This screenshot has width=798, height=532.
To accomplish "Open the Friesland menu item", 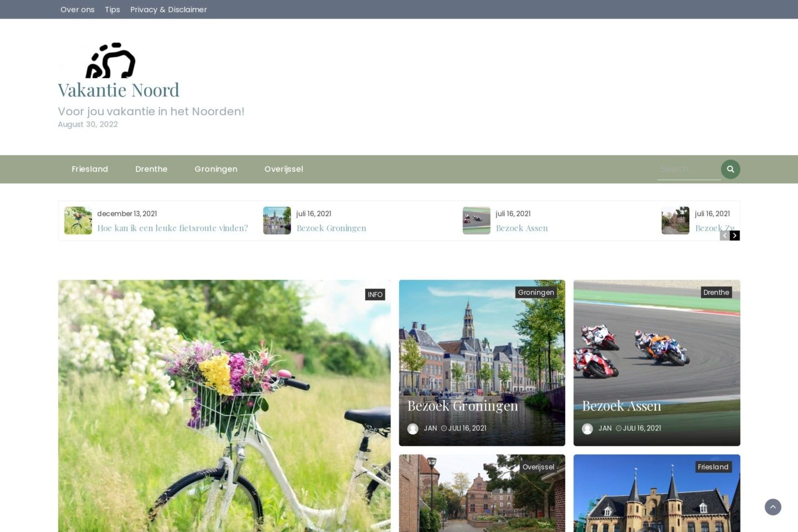I will 90,169.
